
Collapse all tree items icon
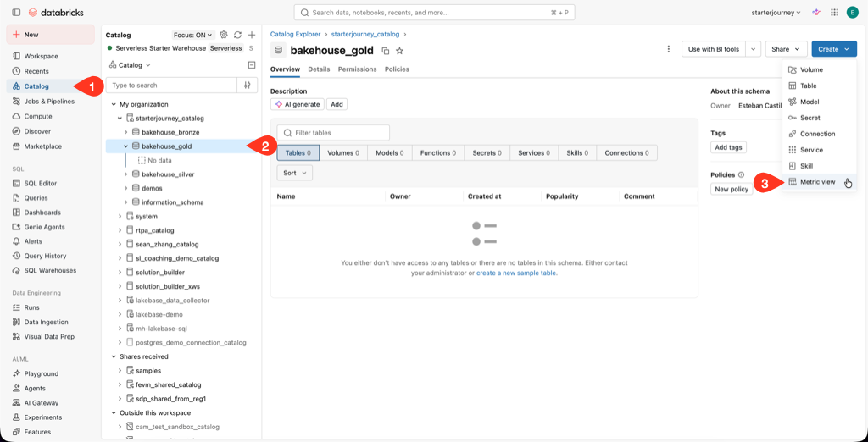(251, 65)
